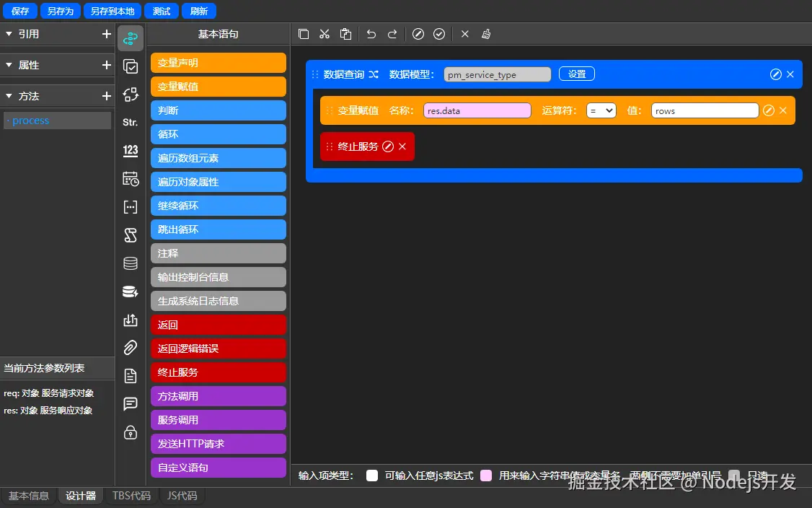Undo the last change via the toolbar
Screen dimensions: 812x508
coord(371,34)
